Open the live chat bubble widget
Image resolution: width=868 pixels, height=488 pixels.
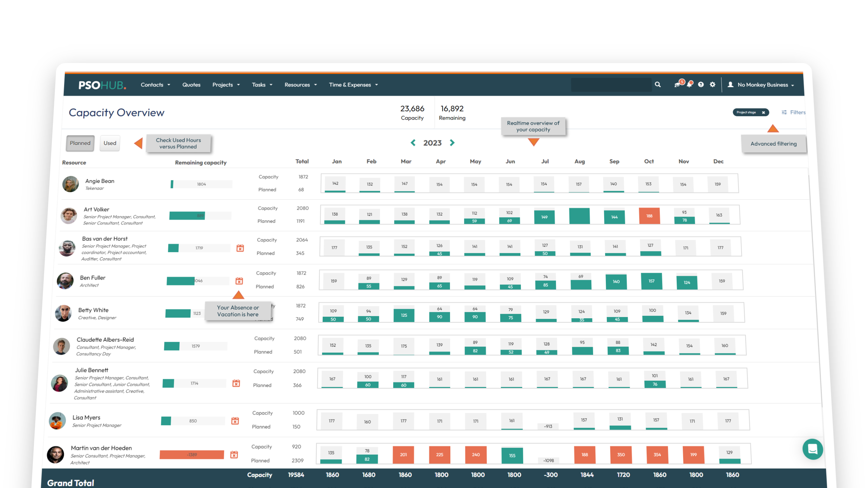pyautogui.click(x=812, y=449)
